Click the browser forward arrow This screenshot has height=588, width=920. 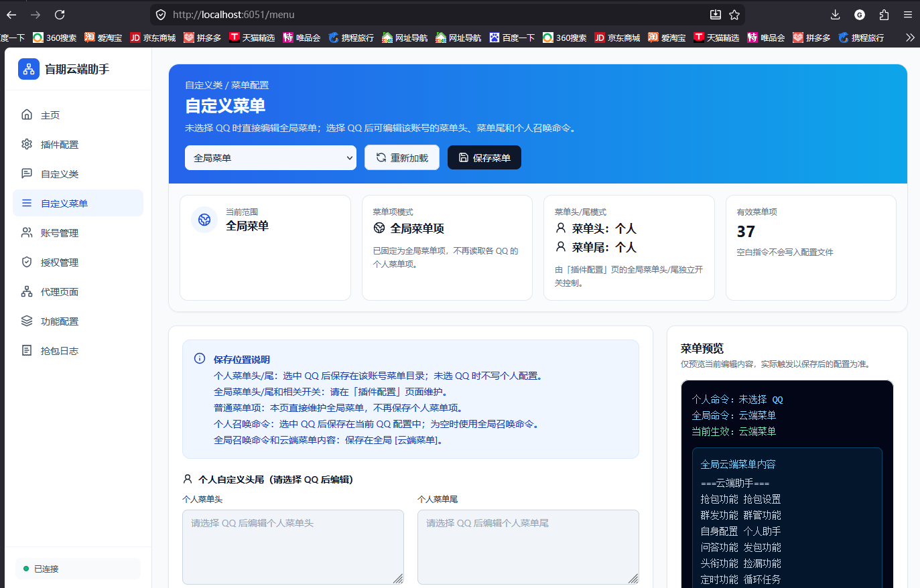coord(36,15)
